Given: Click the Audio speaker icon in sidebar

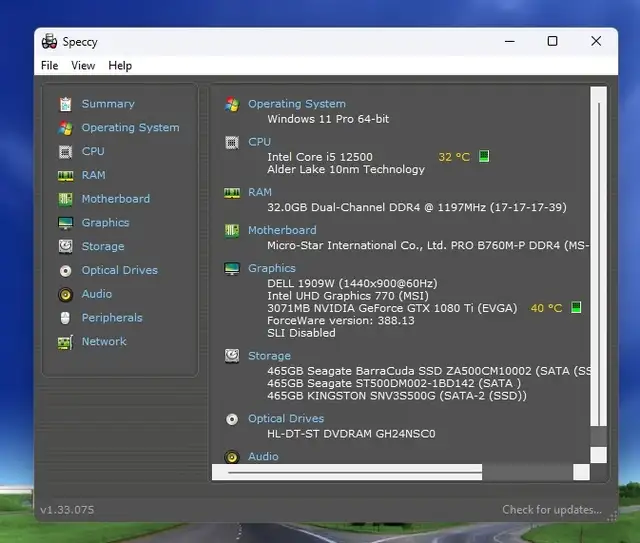Looking at the screenshot, I should tap(65, 294).
